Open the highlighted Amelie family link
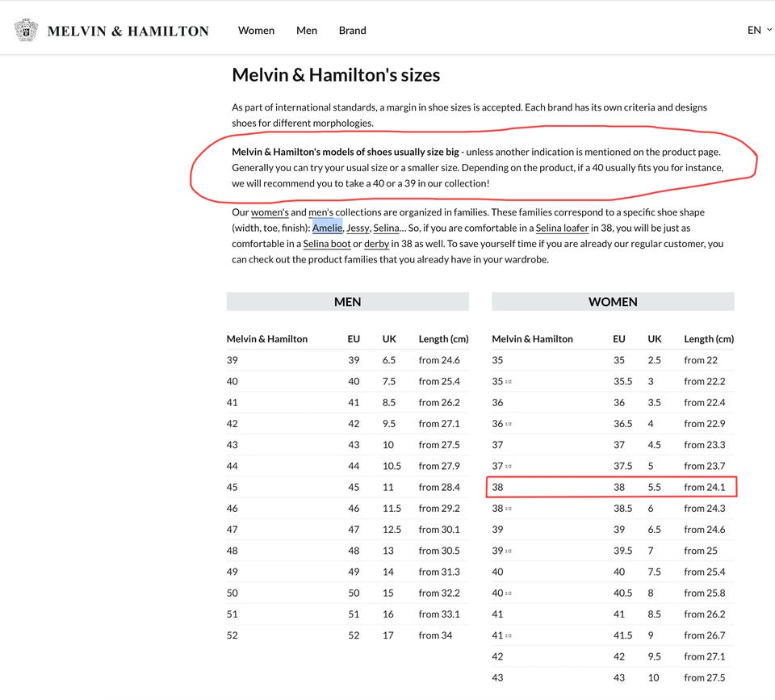Image resolution: width=775 pixels, height=700 pixels. click(x=327, y=228)
